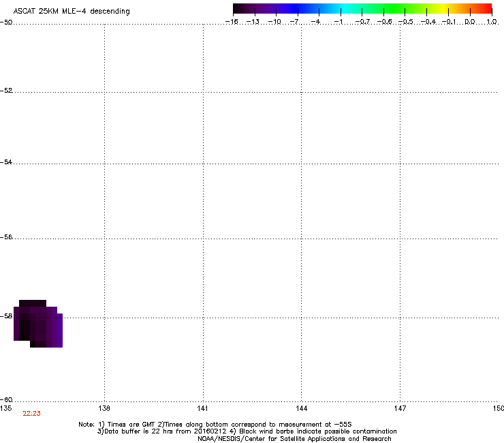Click the -7 color scale label
The height and width of the screenshot is (443, 504).
pos(294,22)
